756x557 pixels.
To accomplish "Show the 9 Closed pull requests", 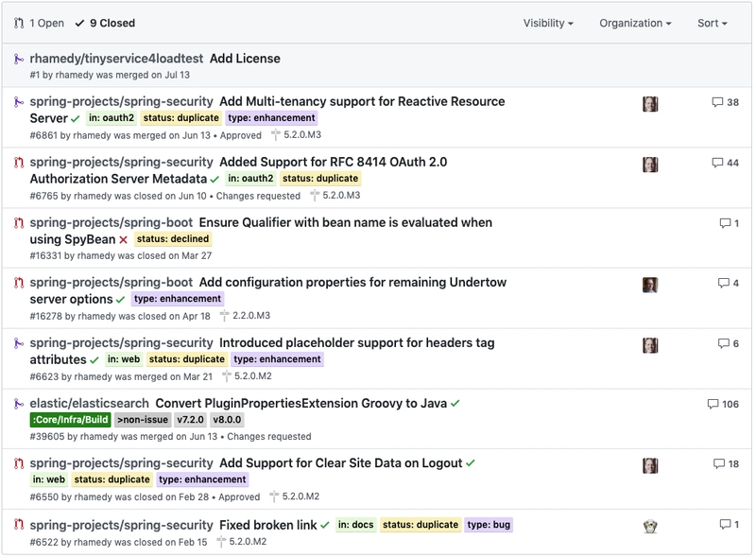I will (105, 23).
